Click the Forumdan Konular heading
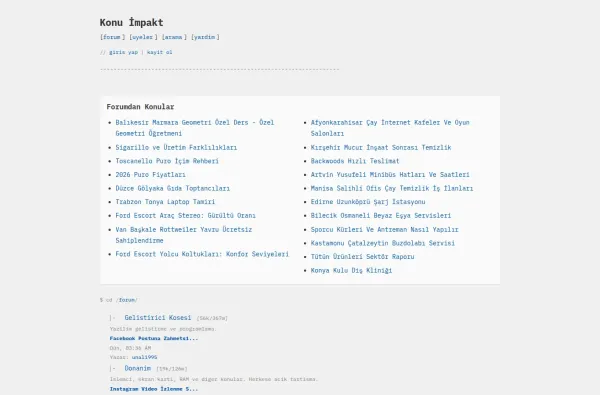Screen dimensions: 600x395 [140, 107]
